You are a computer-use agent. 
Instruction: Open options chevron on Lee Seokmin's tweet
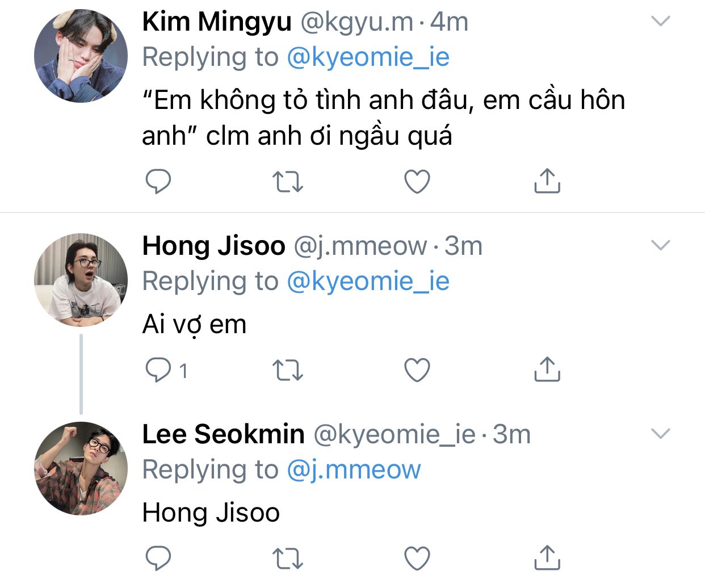661,434
